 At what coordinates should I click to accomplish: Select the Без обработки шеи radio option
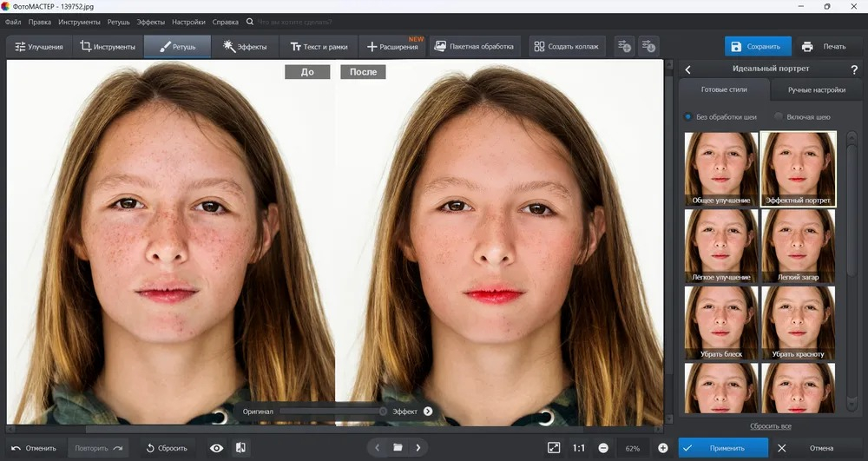[687, 117]
